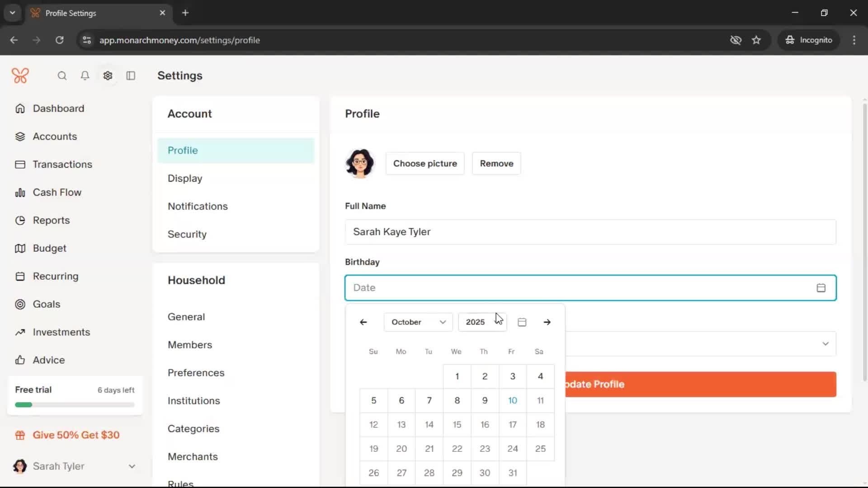Open Transactions in the sidebar
The width and height of the screenshot is (868, 488).
point(62,164)
